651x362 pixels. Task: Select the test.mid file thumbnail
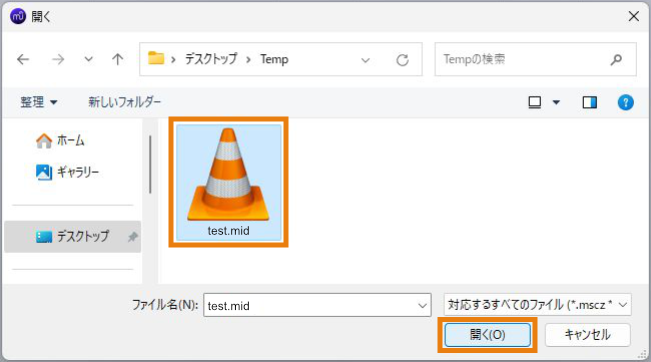(x=228, y=182)
